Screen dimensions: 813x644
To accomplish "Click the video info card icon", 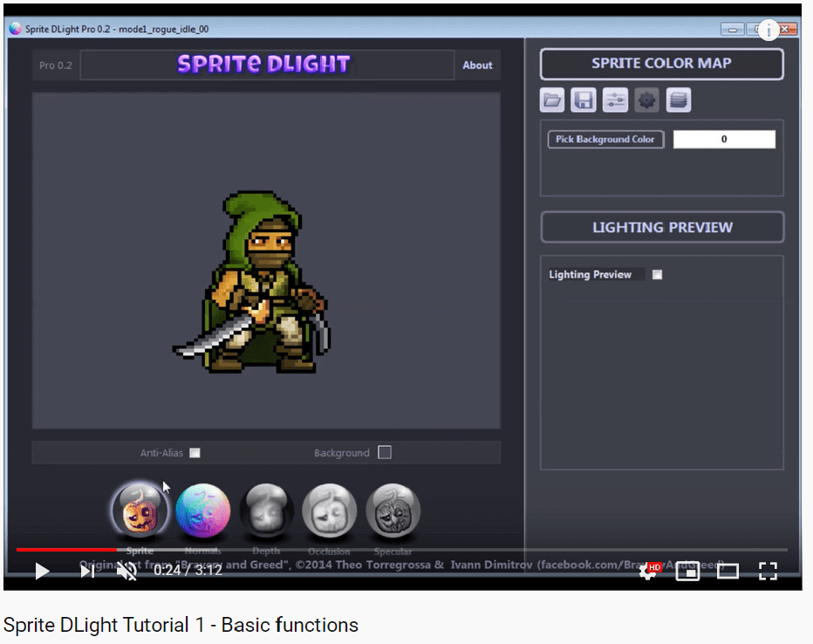I will tap(769, 30).
